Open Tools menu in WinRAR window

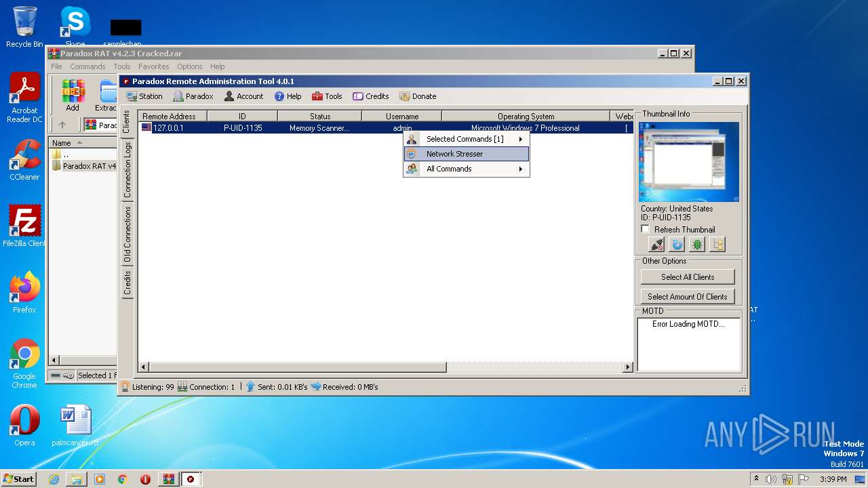(122, 66)
